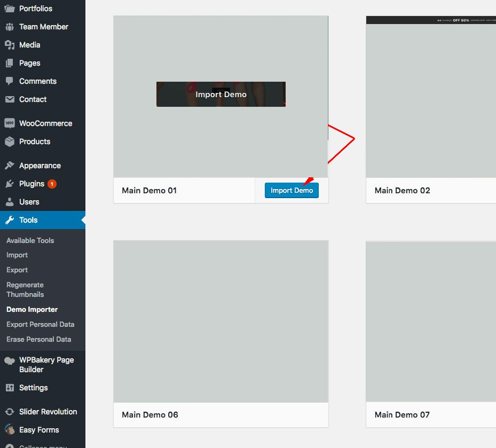496x448 pixels.
Task: Open the Media library icon
Action: tap(11, 45)
